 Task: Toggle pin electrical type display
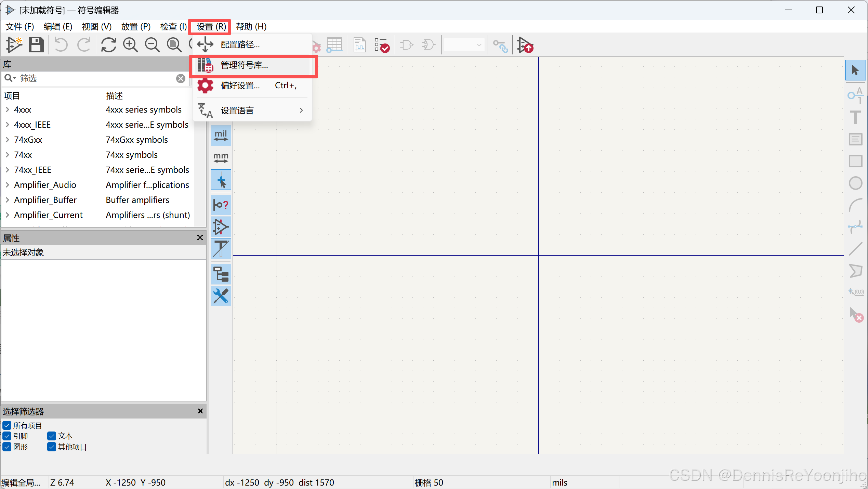[x=221, y=205]
